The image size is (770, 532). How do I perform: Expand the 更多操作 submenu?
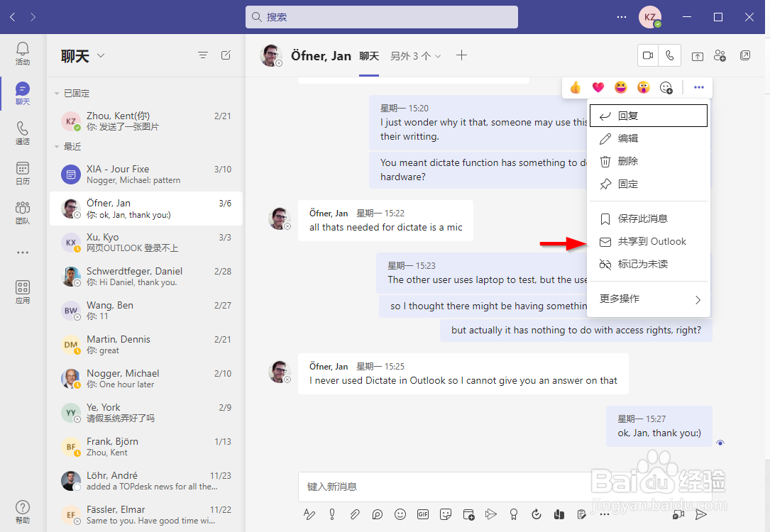(x=649, y=299)
